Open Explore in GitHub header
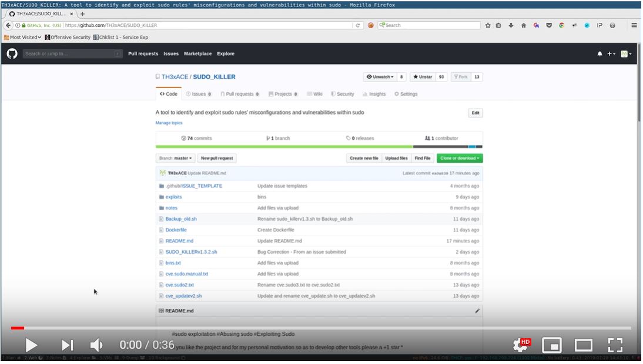 tap(226, 53)
